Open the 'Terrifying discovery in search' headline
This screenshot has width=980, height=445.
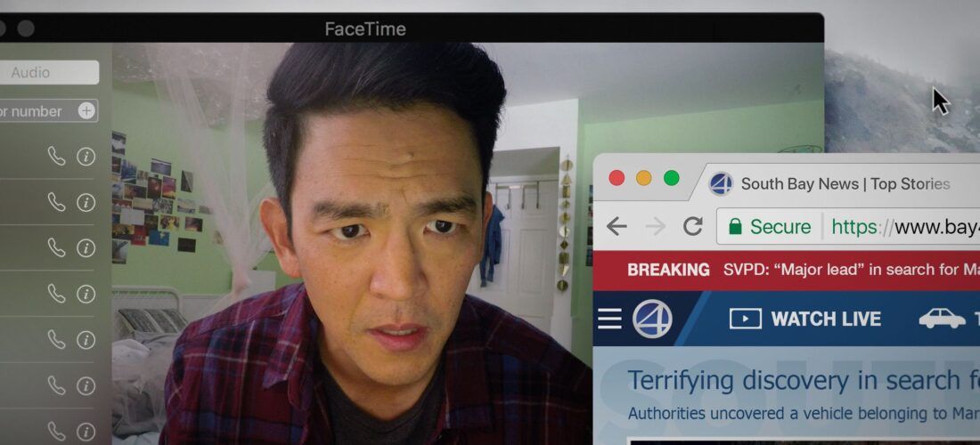[x=803, y=380]
